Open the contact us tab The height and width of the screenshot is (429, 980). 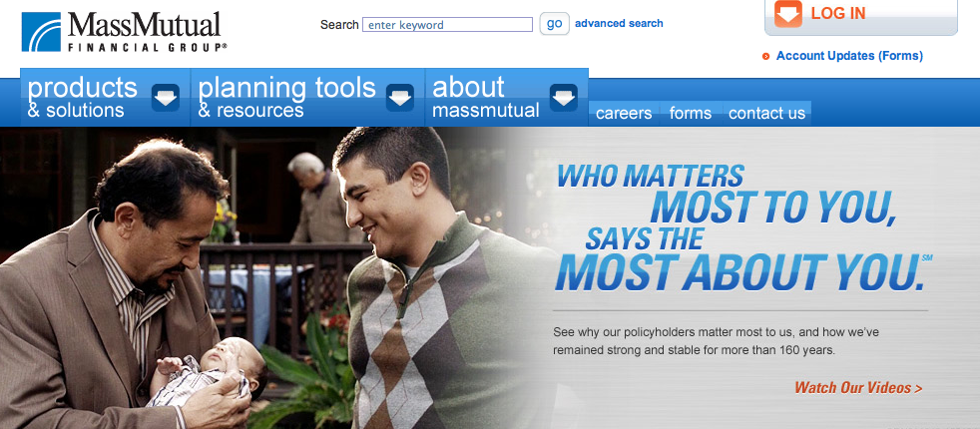click(766, 114)
